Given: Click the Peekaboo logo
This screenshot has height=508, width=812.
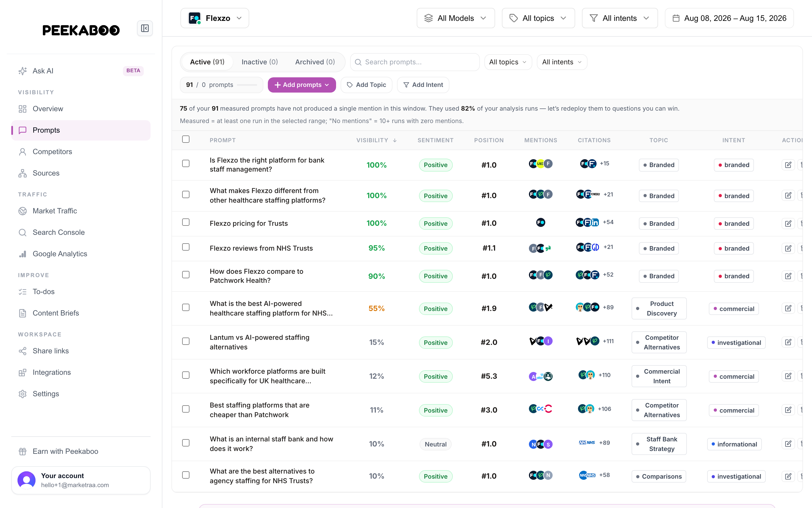Looking at the screenshot, I should coord(81,30).
